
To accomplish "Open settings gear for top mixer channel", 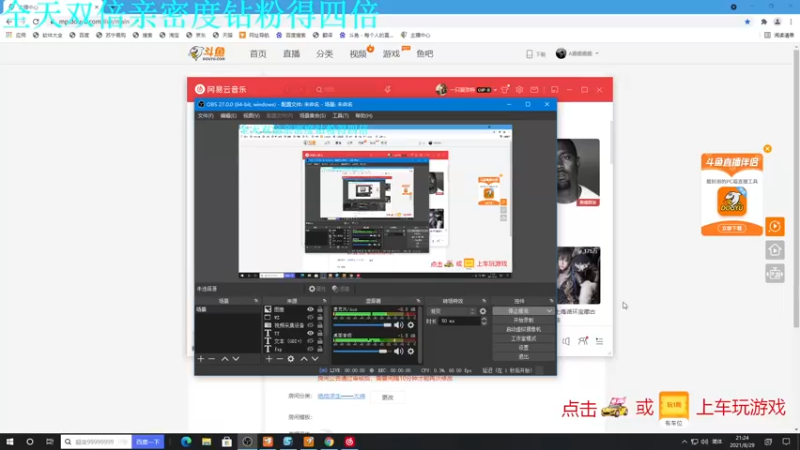I will (x=411, y=325).
